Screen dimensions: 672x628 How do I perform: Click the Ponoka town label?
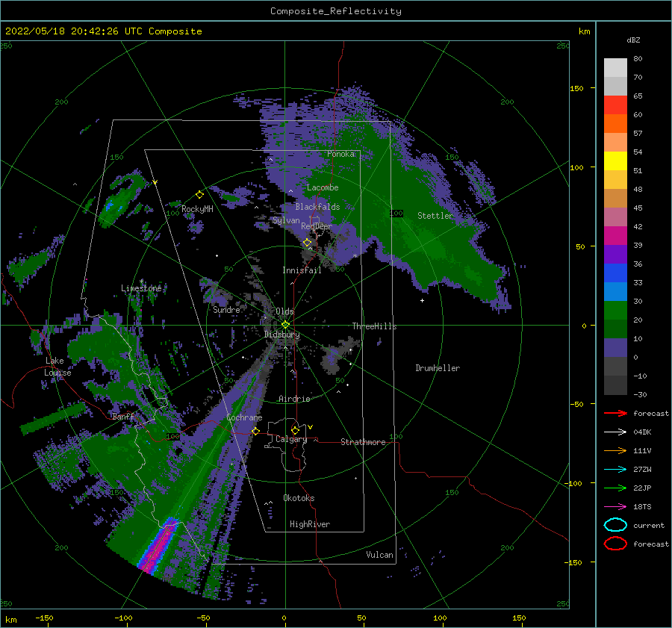340,154
